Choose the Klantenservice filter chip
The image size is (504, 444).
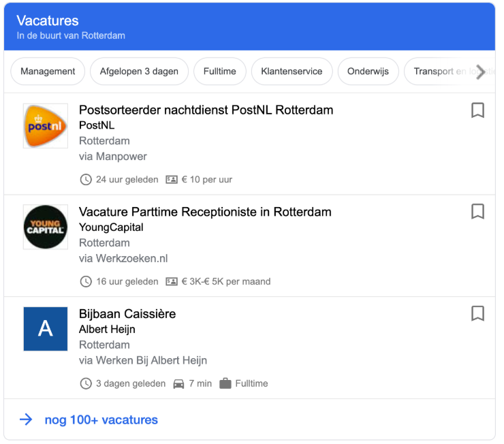click(x=292, y=72)
